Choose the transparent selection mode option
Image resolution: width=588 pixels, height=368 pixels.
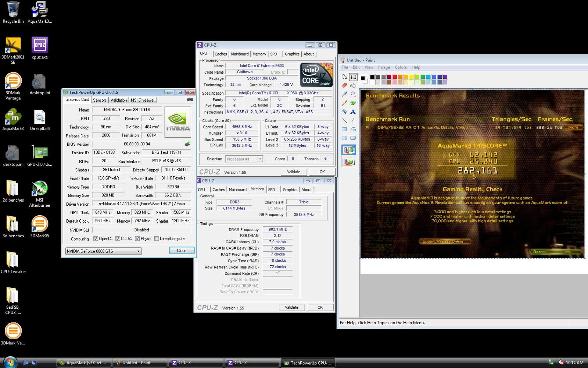click(349, 161)
